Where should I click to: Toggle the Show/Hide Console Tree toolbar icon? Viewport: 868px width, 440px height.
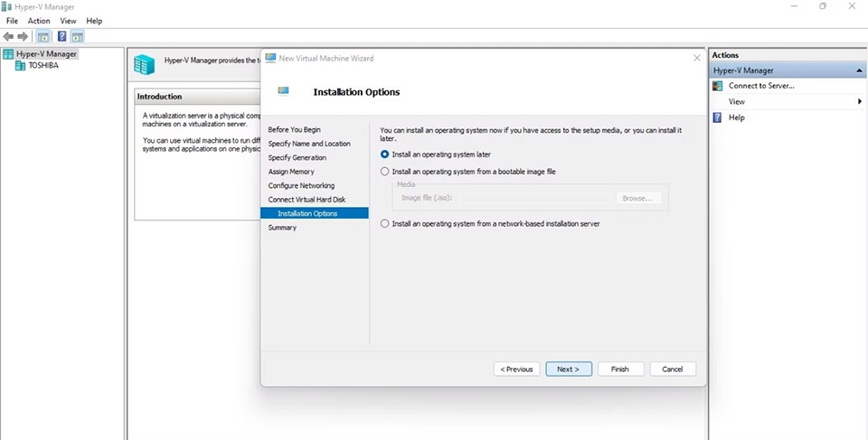coord(42,36)
